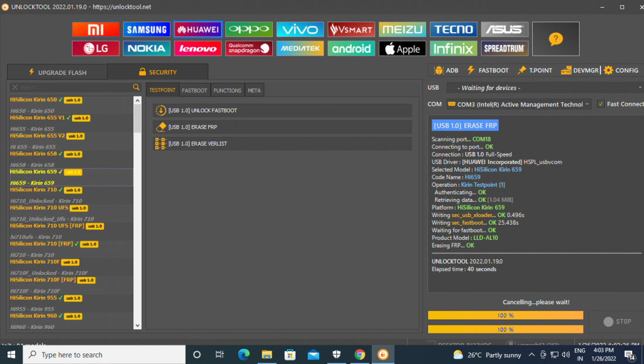This screenshot has height=364, width=644.
Task: Open the COM port dropdown
Action: coord(519,104)
